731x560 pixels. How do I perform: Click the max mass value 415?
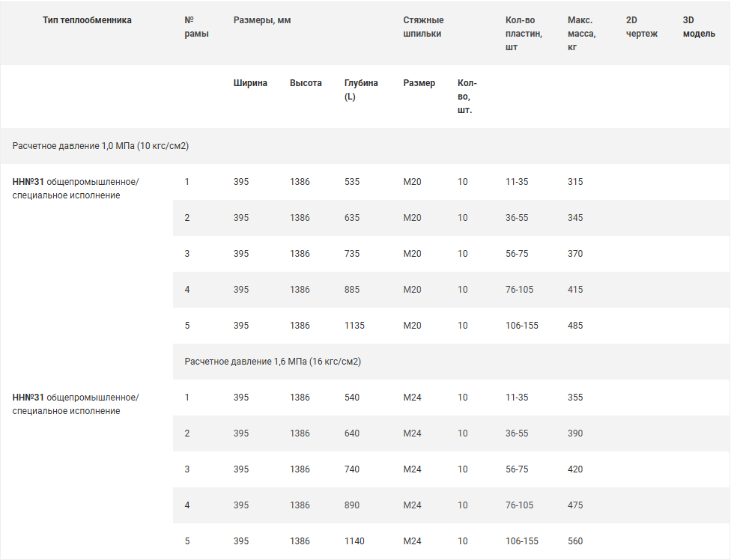(575, 290)
